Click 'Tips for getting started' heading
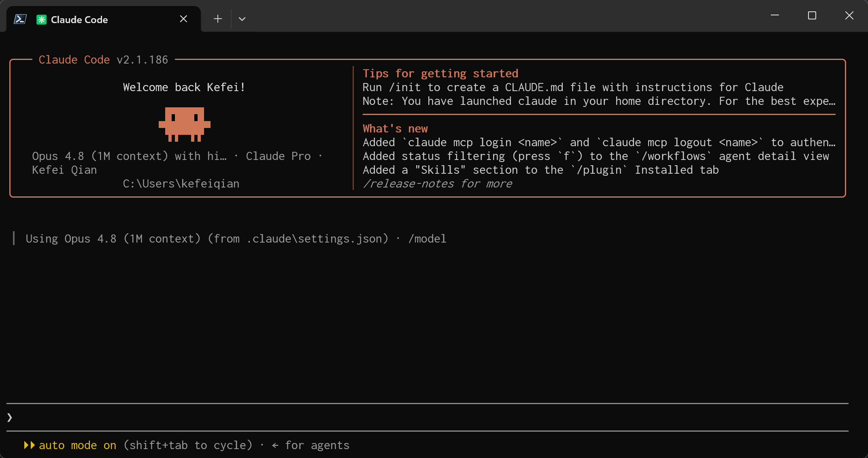The image size is (868, 458). pyautogui.click(x=440, y=73)
